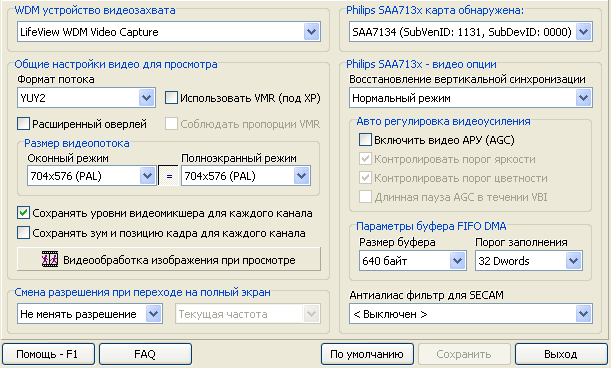Click Параметры буфера FIFO DMA title
The height and width of the screenshot is (369, 612).
coord(431,226)
